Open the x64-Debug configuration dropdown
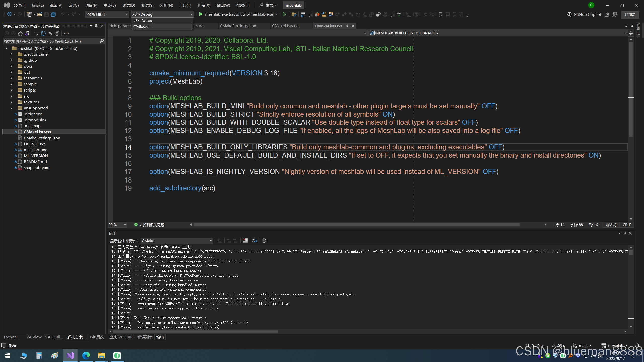644x362 pixels. (162, 14)
